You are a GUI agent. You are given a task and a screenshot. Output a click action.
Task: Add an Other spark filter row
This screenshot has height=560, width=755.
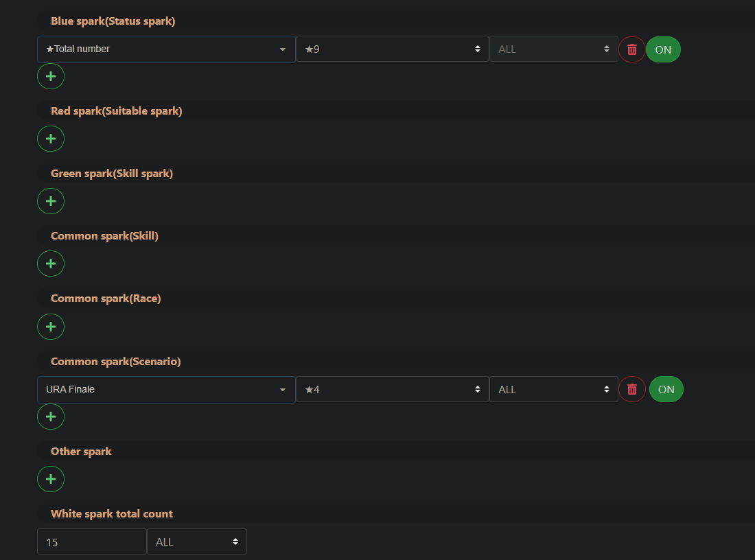click(51, 479)
